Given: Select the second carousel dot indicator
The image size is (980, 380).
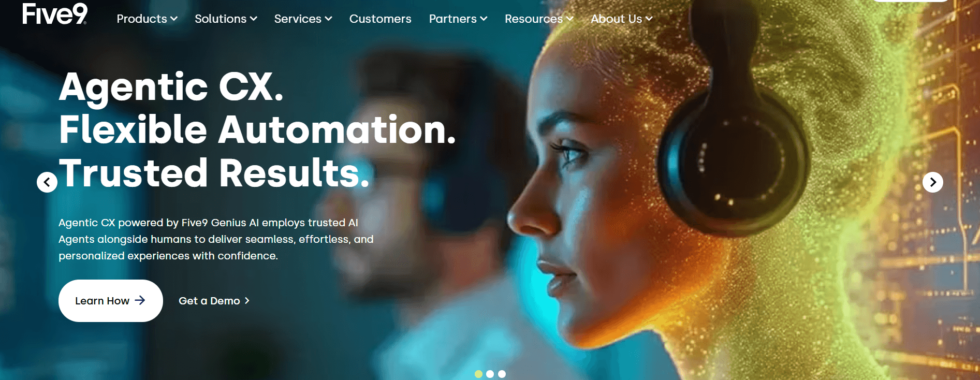Looking at the screenshot, I should coord(490,374).
